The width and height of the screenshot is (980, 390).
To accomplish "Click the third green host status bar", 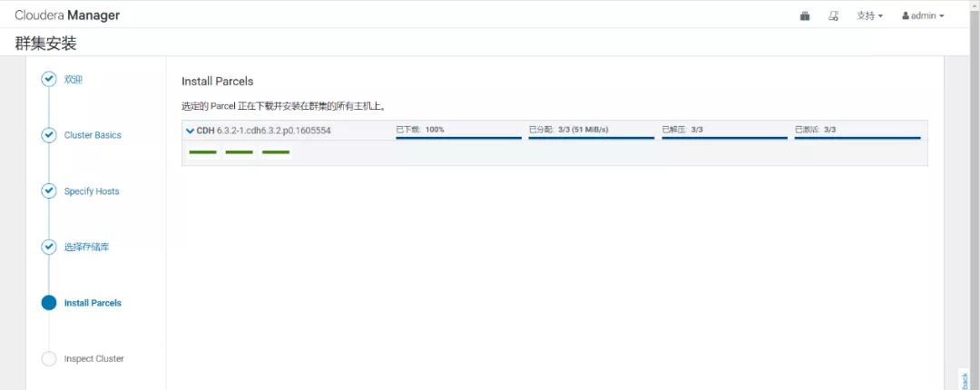I will [x=276, y=151].
